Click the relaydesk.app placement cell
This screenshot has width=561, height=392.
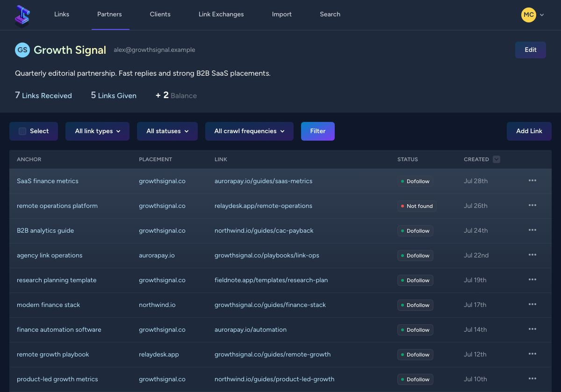(x=159, y=354)
